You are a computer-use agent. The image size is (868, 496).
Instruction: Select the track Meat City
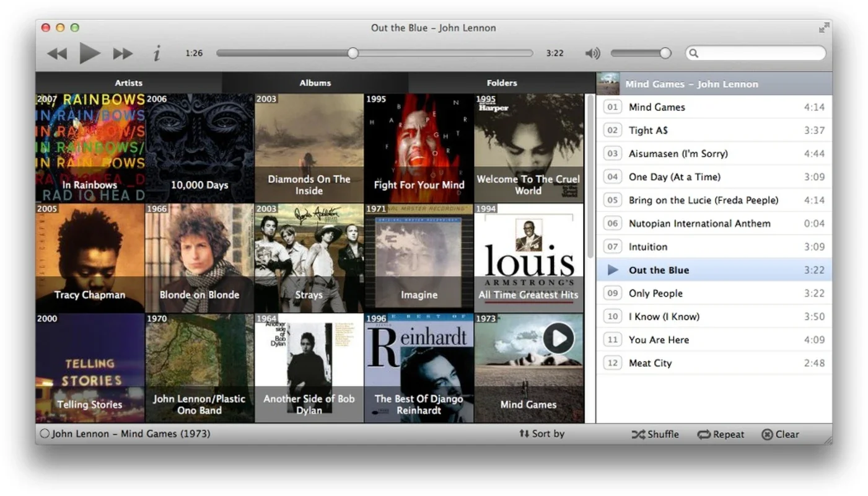coord(714,363)
